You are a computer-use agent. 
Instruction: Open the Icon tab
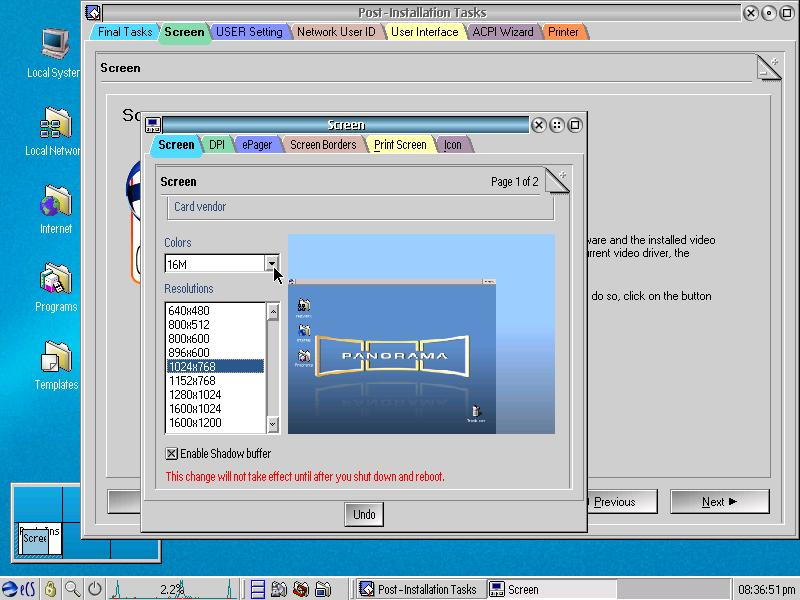pos(453,144)
